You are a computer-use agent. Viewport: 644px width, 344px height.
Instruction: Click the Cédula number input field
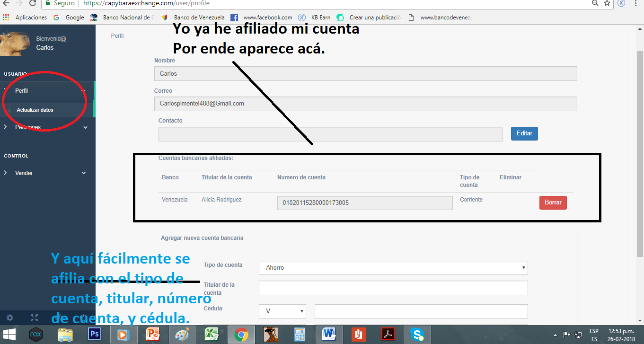point(421,311)
